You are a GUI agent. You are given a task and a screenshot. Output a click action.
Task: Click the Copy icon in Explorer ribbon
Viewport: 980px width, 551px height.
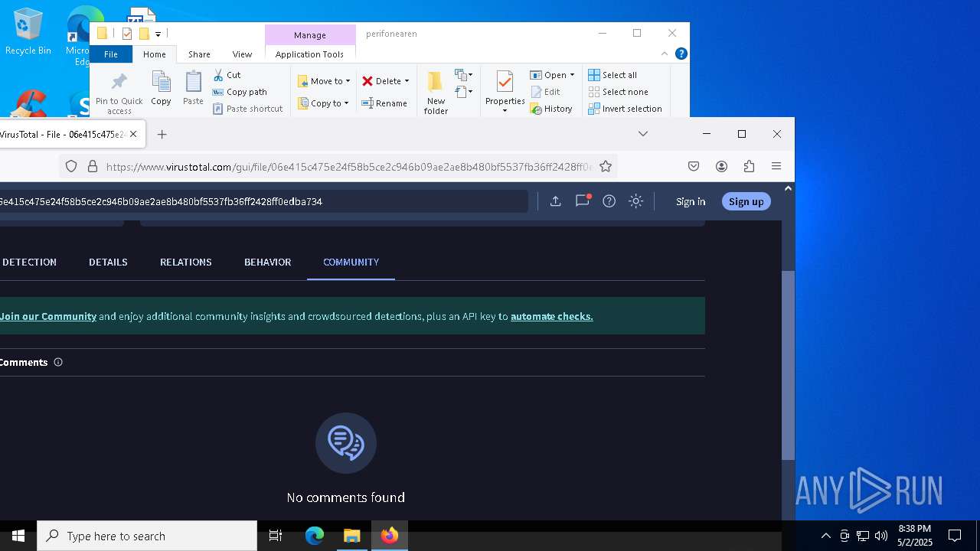click(x=161, y=88)
